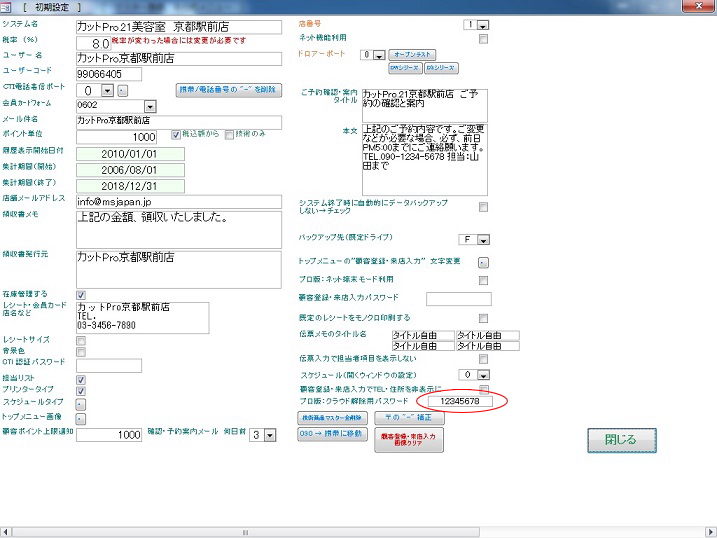The height and width of the screenshot is (538, 717).
Task: Click the left arrow of horizontal scrollbar
Action: pos(5,533)
